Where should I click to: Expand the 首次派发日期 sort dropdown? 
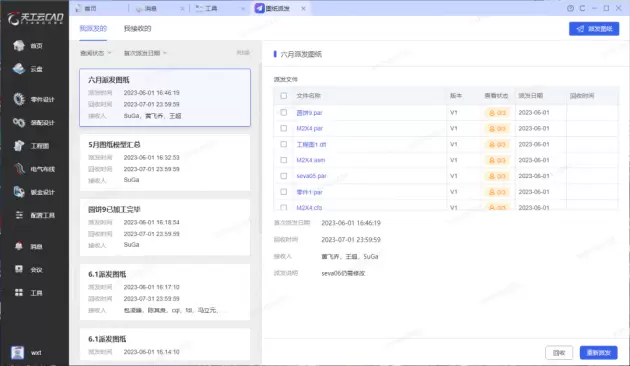(x=145, y=53)
